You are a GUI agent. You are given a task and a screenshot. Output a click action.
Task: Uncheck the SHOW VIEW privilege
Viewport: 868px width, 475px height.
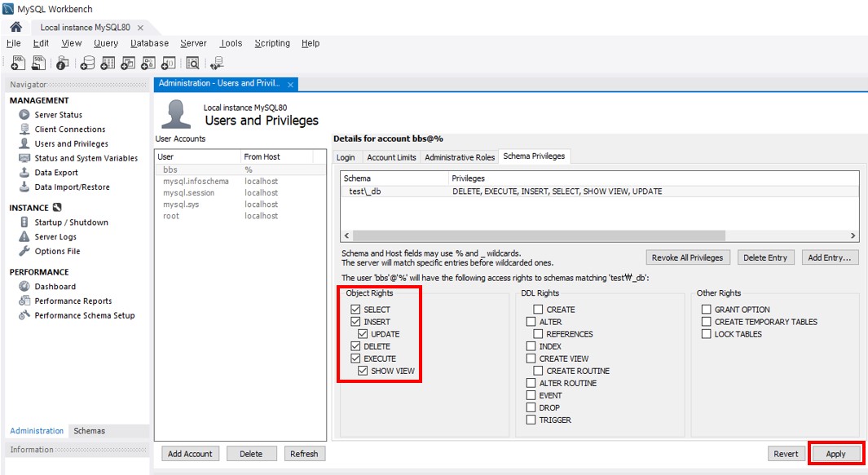click(363, 371)
